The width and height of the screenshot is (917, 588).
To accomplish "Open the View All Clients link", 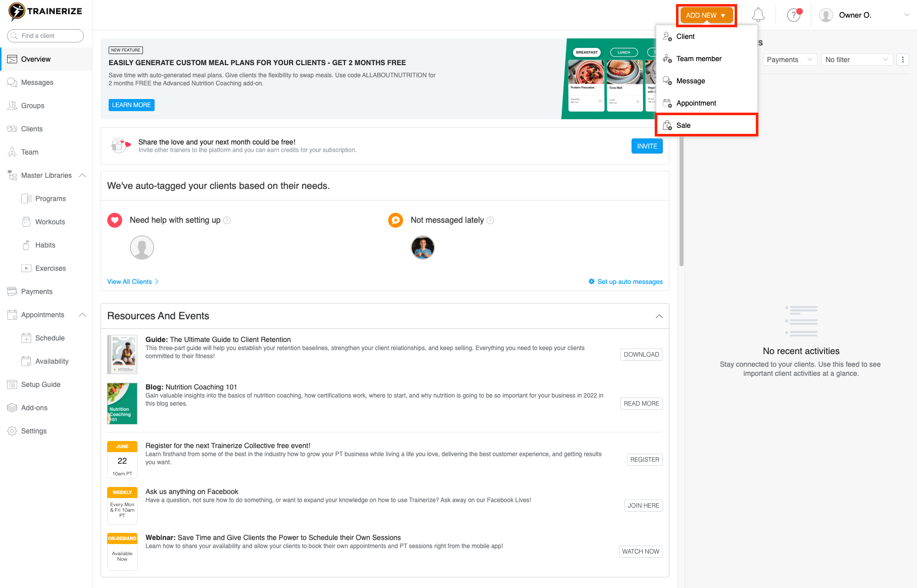I will [x=133, y=282].
